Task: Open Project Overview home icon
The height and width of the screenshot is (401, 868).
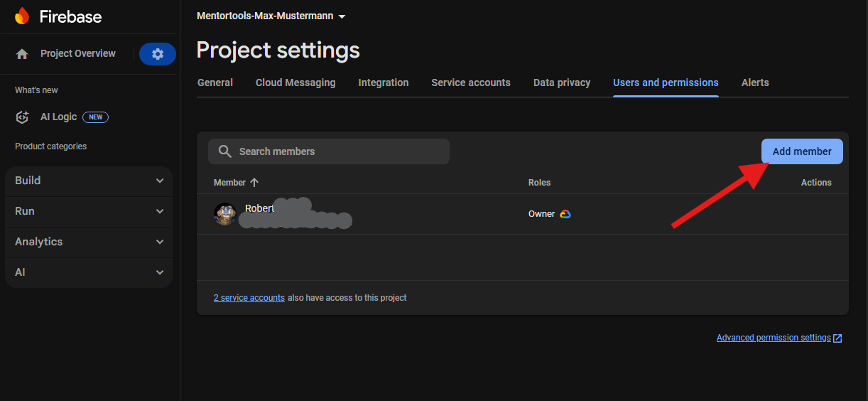Action: click(x=22, y=54)
